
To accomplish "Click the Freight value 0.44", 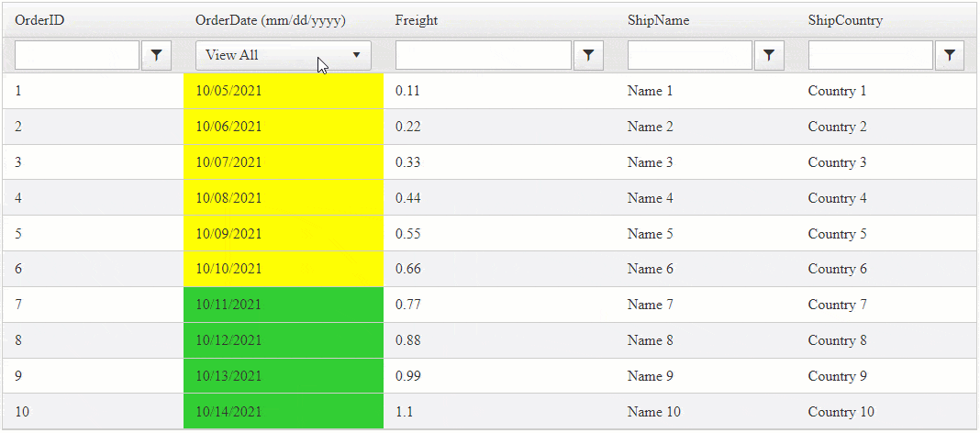I will click(x=408, y=198).
